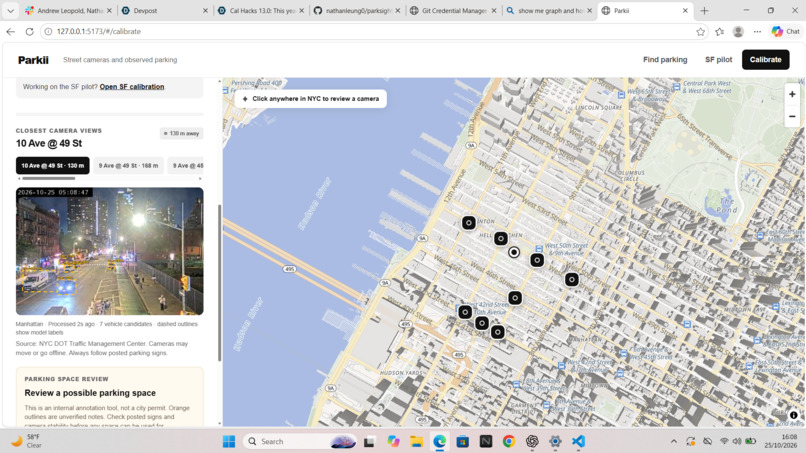Click the sidebar vertical scrollbar
The image size is (806, 453).
tap(219, 283)
